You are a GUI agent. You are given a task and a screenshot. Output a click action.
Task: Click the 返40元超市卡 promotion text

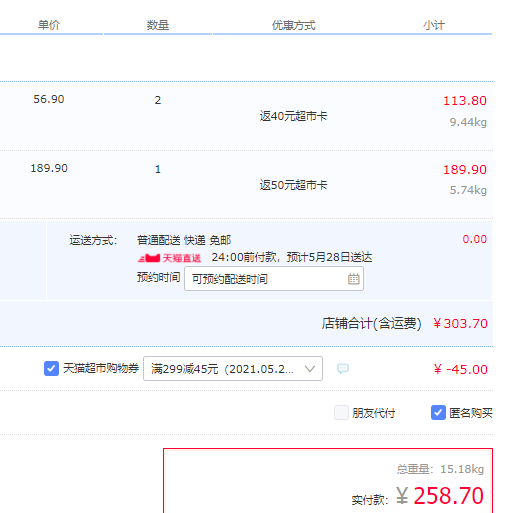coord(293,116)
